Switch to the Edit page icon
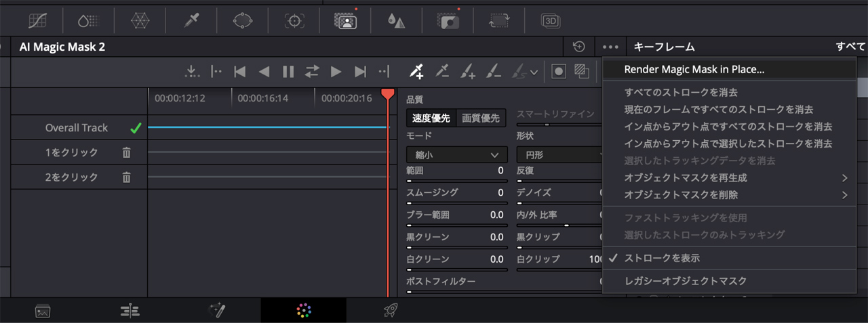 (x=129, y=311)
